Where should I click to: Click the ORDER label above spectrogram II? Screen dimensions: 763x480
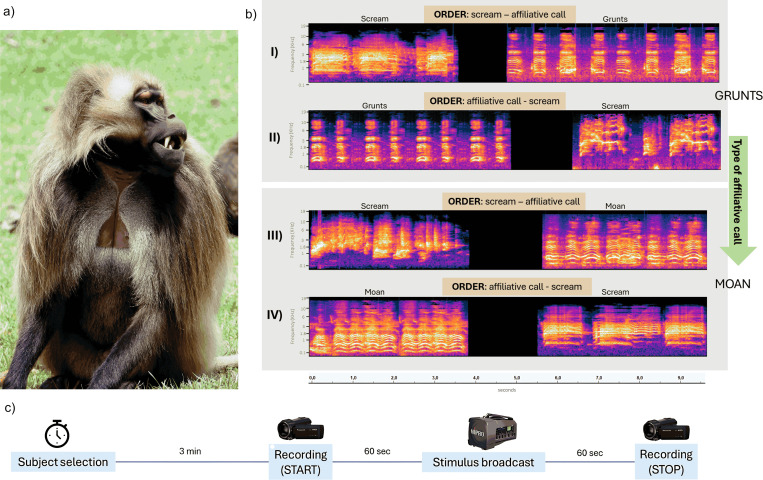coord(494,101)
